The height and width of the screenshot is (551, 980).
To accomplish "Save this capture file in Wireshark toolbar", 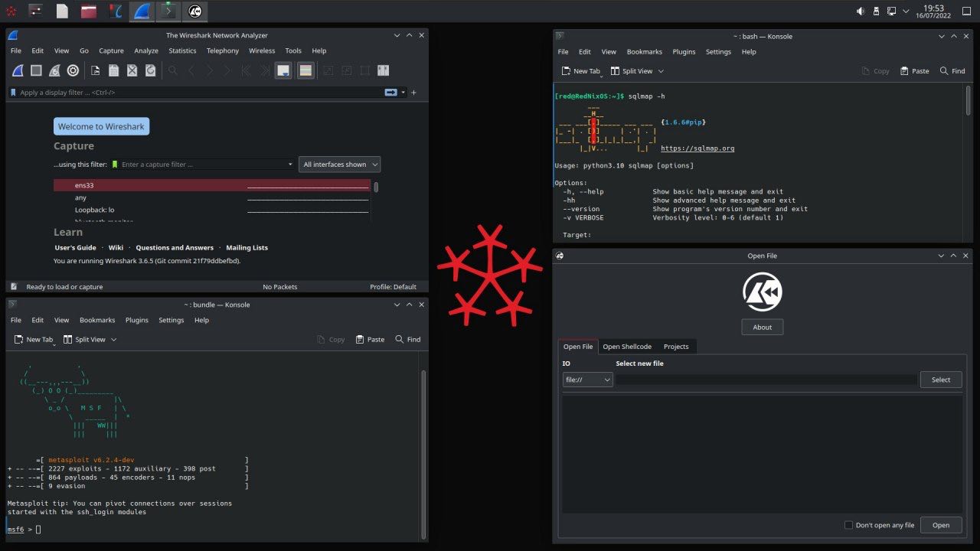I will (x=113, y=70).
